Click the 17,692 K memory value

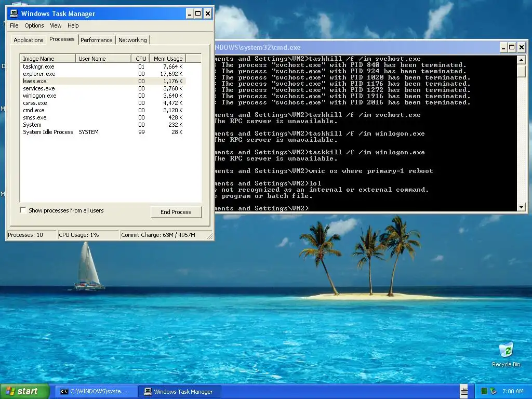coord(171,74)
